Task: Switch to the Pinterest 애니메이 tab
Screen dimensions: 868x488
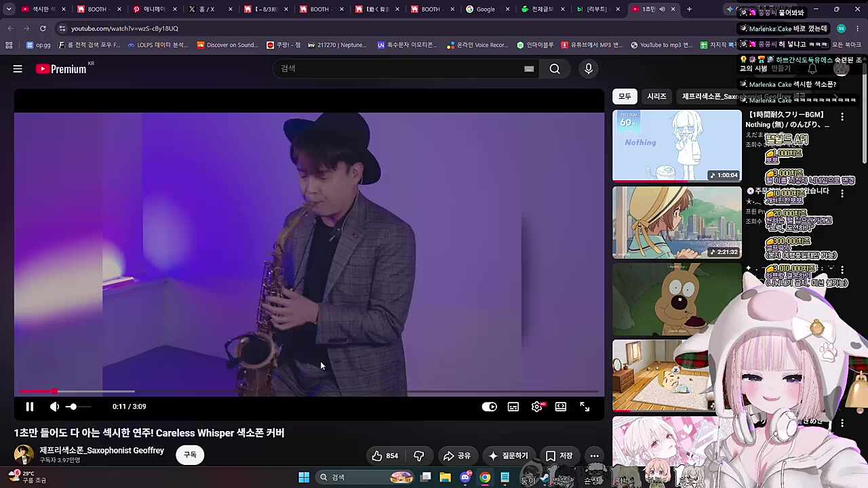Action: click(x=154, y=9)
